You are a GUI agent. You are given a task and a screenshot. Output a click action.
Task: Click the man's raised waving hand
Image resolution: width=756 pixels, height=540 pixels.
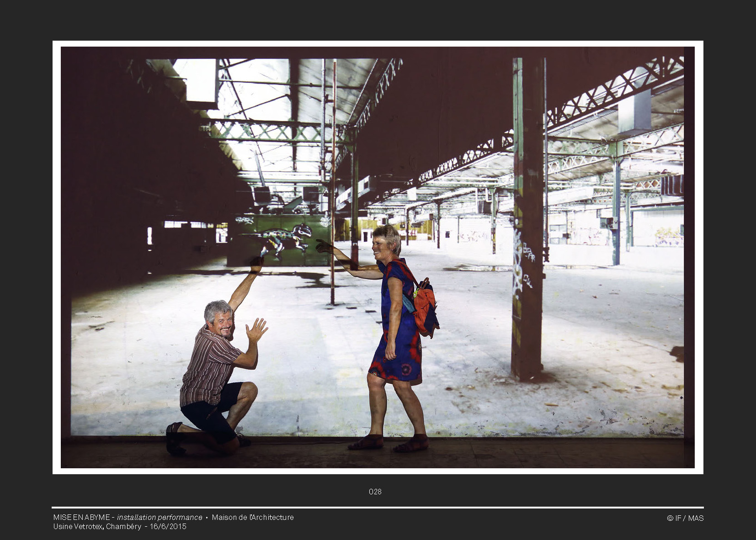tap(256, 330)
